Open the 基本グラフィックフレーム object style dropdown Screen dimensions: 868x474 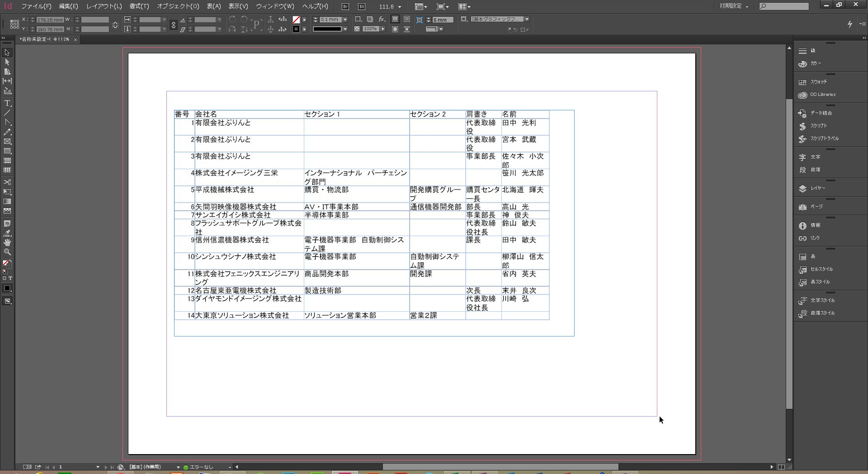527,19
